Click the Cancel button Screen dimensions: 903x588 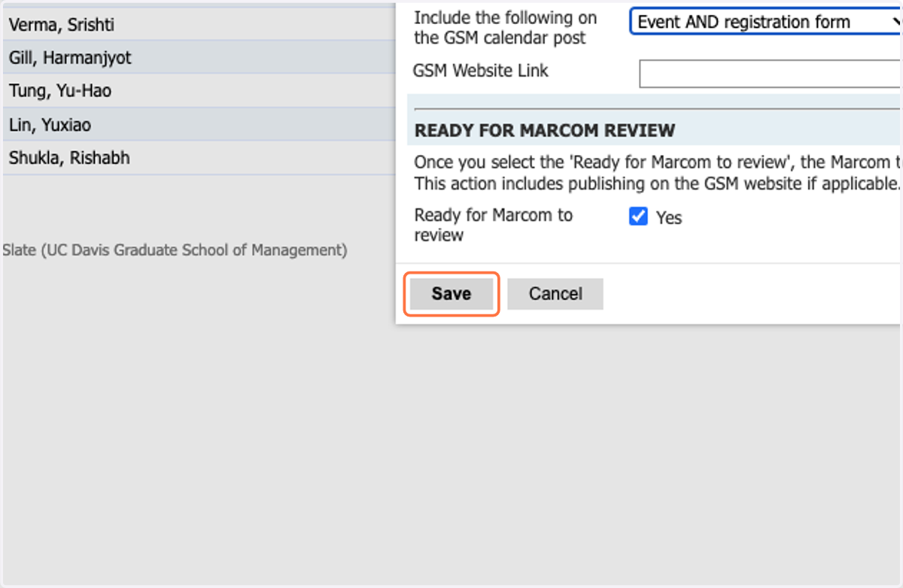pyautogui.click(x=555, y=294)
